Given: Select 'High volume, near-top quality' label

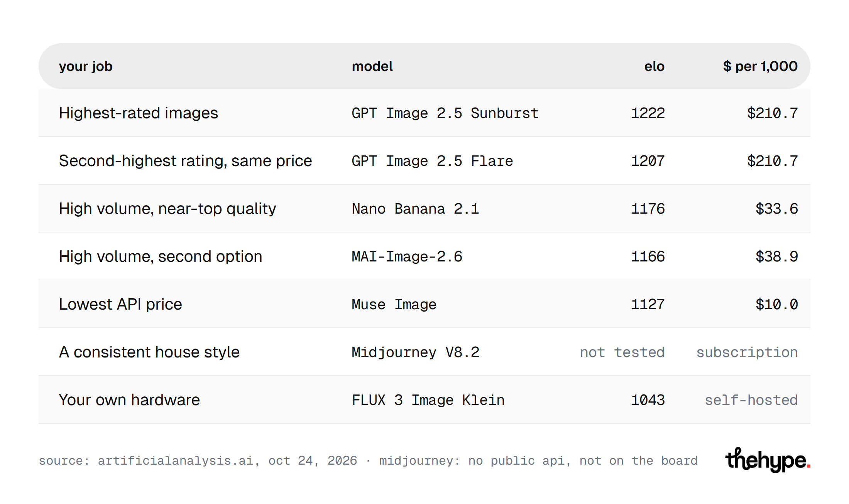Looking at the screenshot, I should tap(167, 209).
